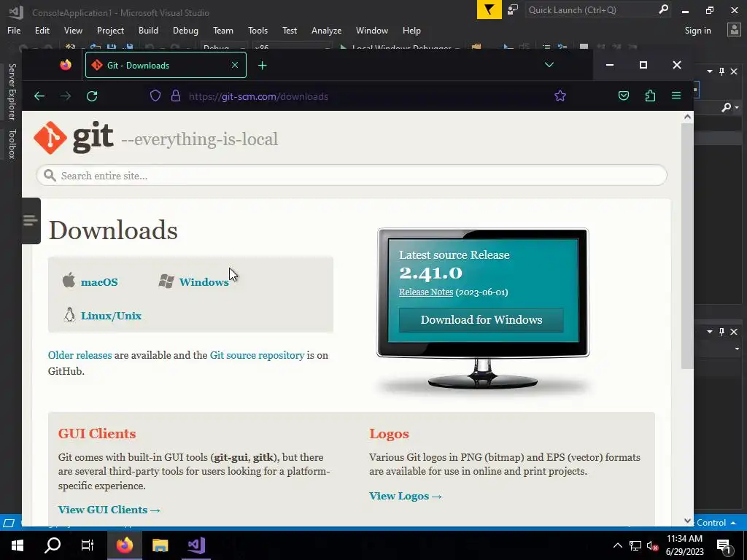This screenshot has width=747, height=560.
Task: Open the Test menu
Action: pyautogui.click(x=289, y=31)
